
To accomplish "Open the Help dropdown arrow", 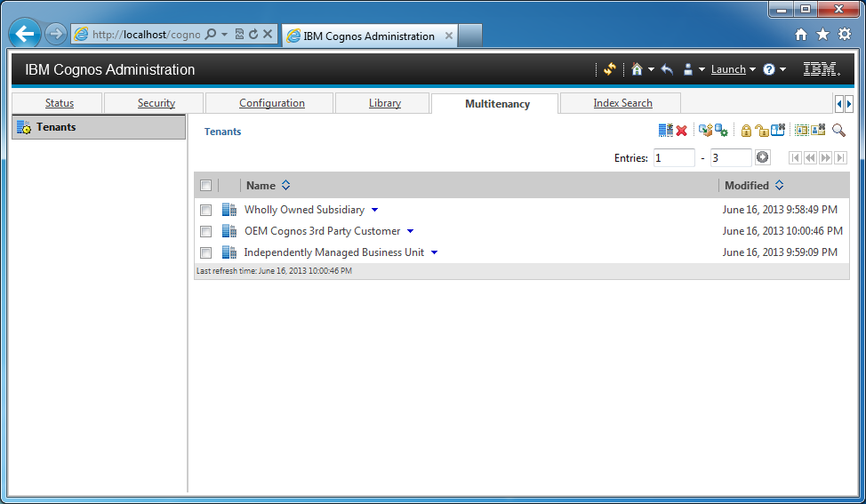I will click(x=782, y=69).
